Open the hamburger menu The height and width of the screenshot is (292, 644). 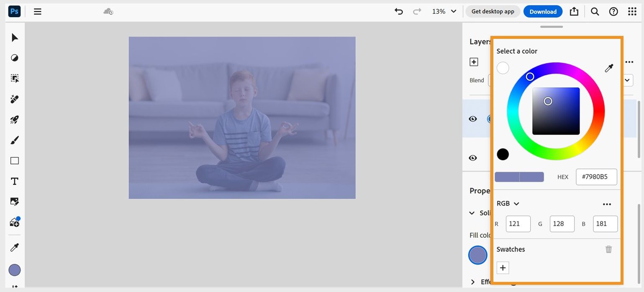[37, 11]
